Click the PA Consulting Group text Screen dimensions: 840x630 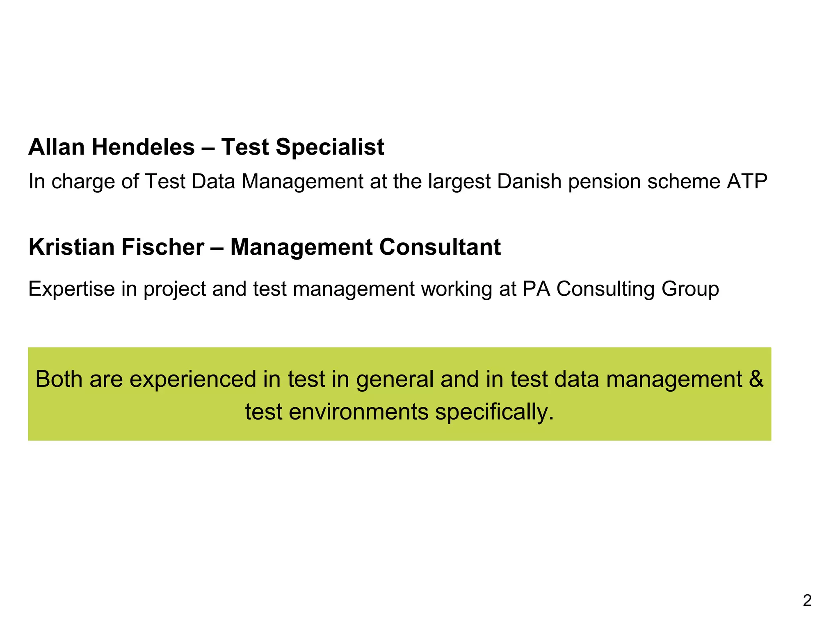621,289
